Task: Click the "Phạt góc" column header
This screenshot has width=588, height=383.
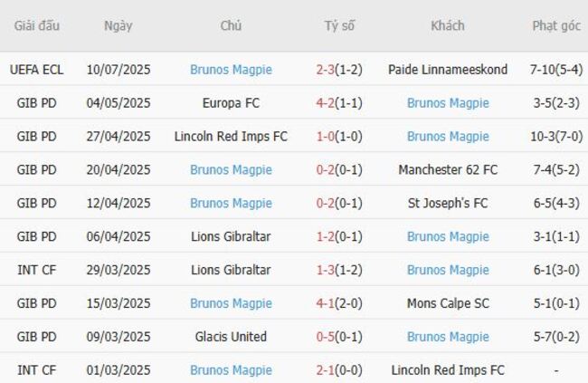Action: point(556,25)
